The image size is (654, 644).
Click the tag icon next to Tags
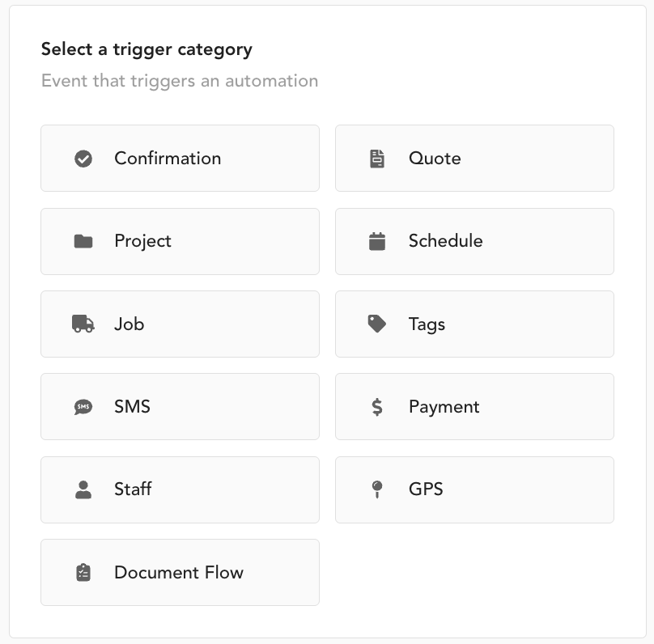point(377,324)
